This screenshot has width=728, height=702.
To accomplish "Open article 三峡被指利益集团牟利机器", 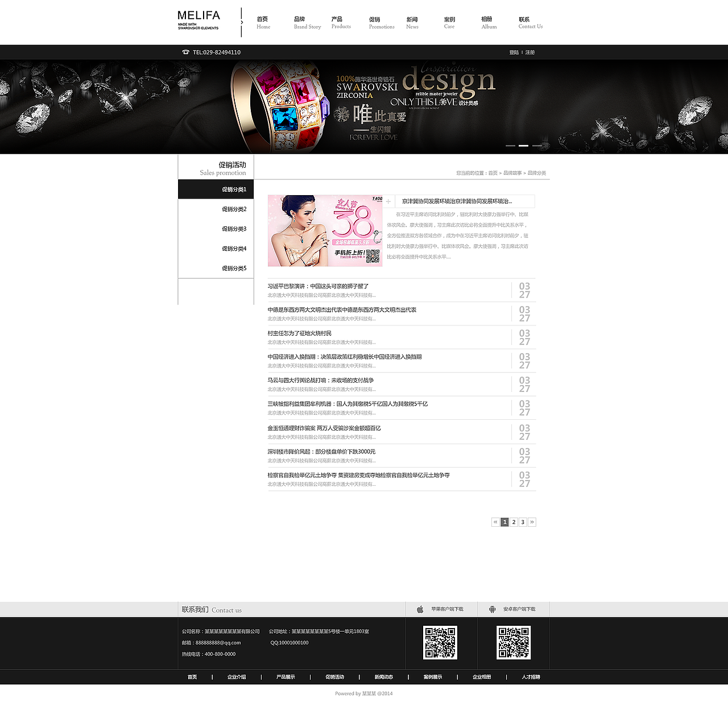I will pos(348,404).
